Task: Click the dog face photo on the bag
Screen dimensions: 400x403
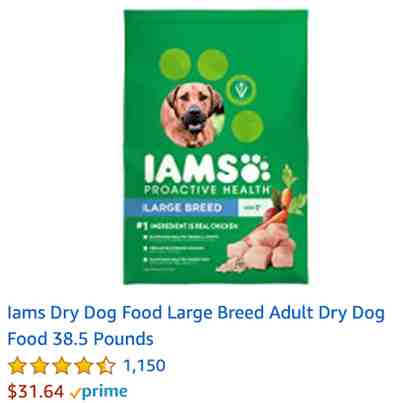Action: tap(192, 115)
